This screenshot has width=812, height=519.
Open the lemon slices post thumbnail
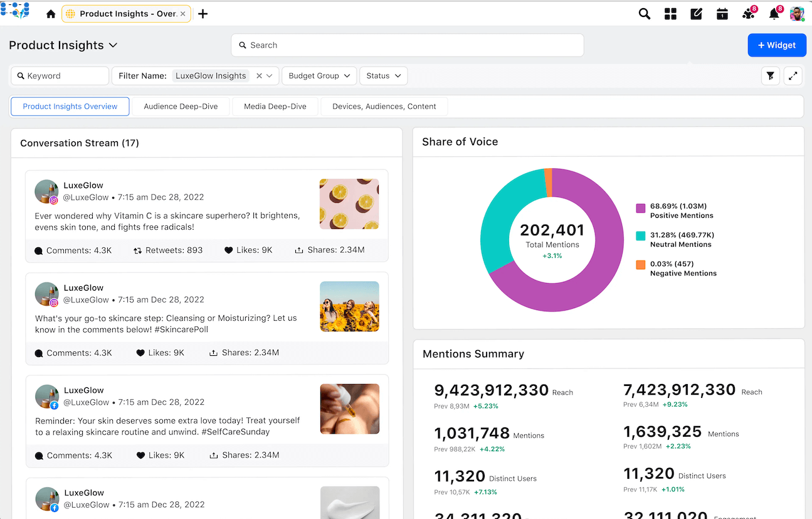[x=349, y=204]
